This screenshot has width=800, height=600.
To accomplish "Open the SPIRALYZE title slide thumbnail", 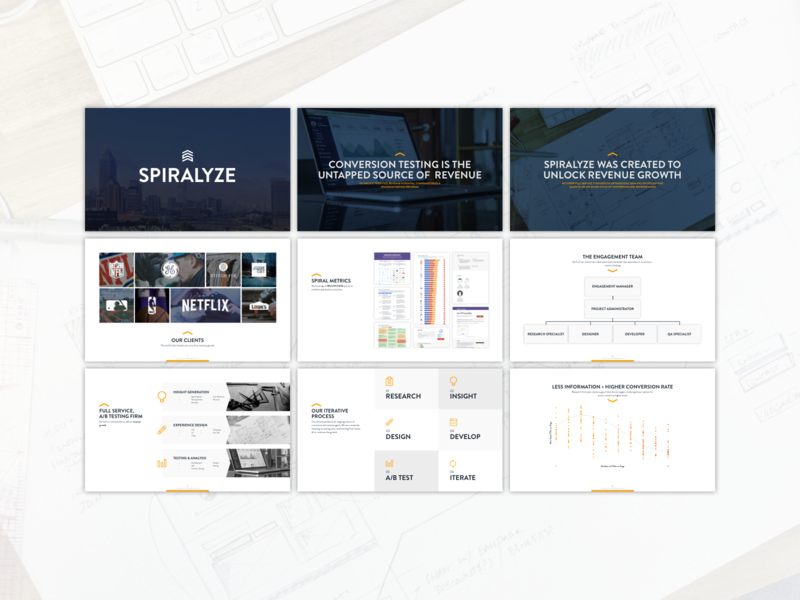I will [187, 169].
